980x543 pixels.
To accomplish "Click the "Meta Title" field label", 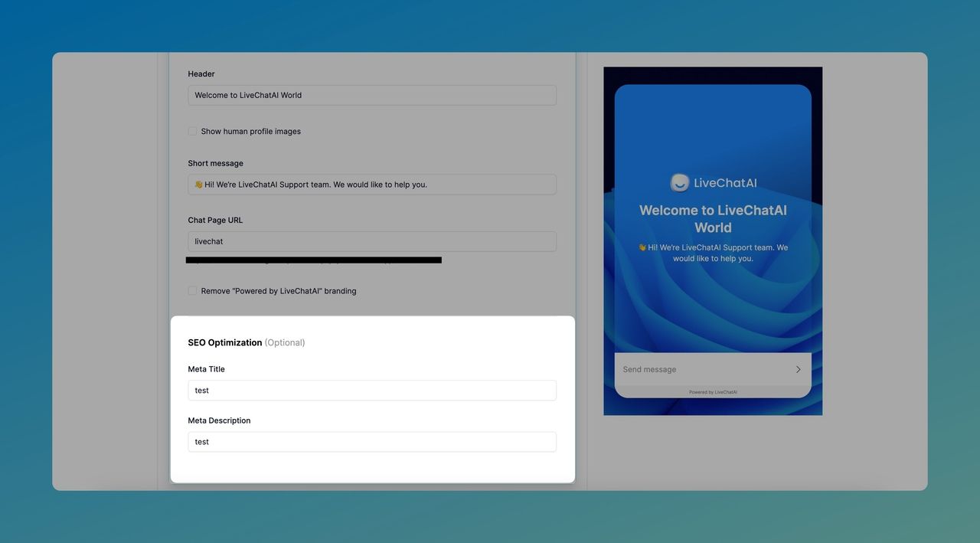I will (x=207, y=369).
